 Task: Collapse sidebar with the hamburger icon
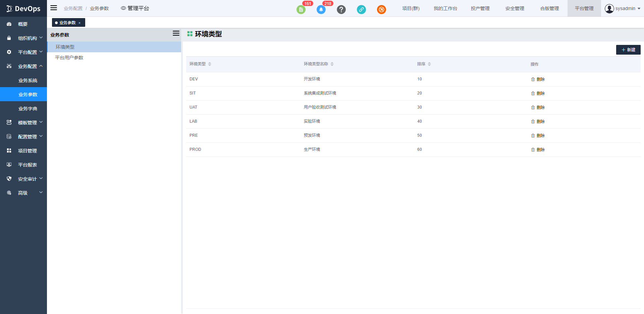54,8
